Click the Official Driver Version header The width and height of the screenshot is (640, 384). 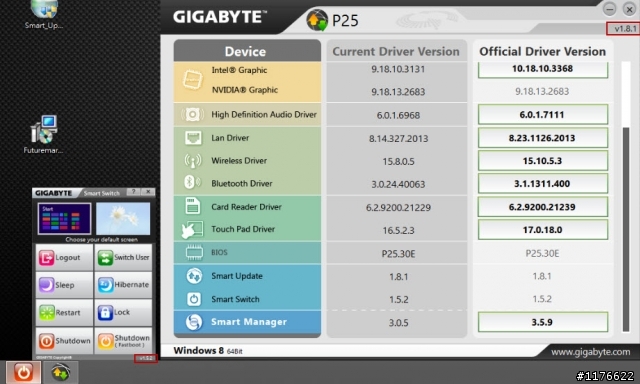(x=542, y=51)
